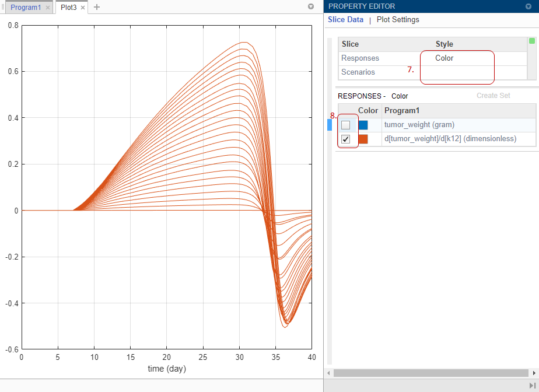Select Color style for Responses slice
This screenshot has height=392, width=539.
tap(444, 58)
